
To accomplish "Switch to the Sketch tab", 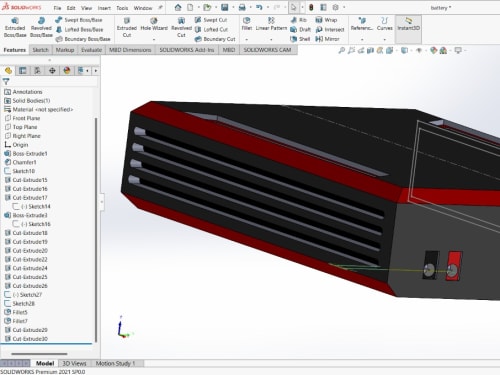I will (x=41, y=50).
